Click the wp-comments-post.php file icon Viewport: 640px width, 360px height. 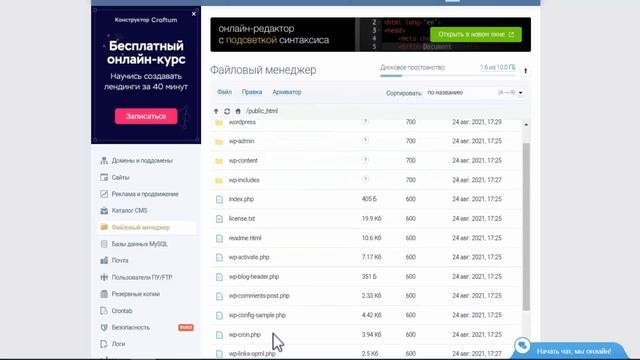(x=219, y=296)
